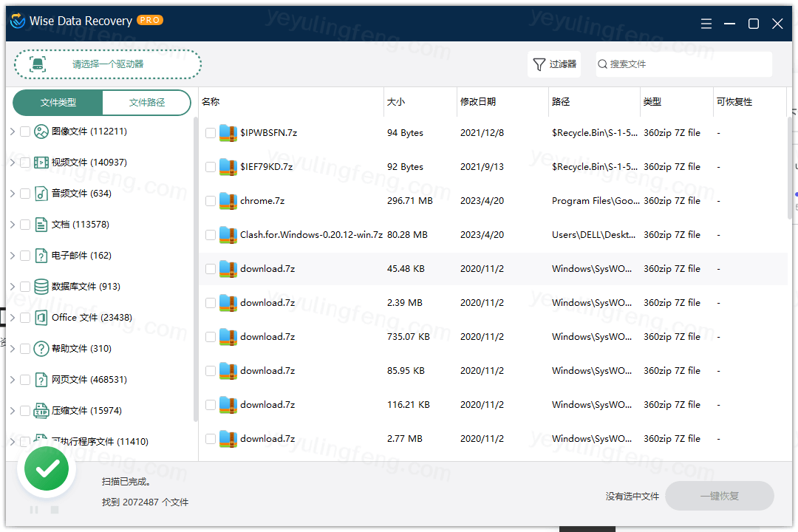Viewport: 798px width, 532px height.
Task: Click the pause scan icon
Action: click(34, 510)
